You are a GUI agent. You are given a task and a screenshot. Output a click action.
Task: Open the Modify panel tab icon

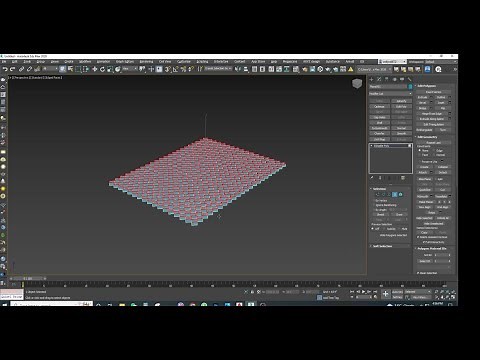[x=379, y=79]
